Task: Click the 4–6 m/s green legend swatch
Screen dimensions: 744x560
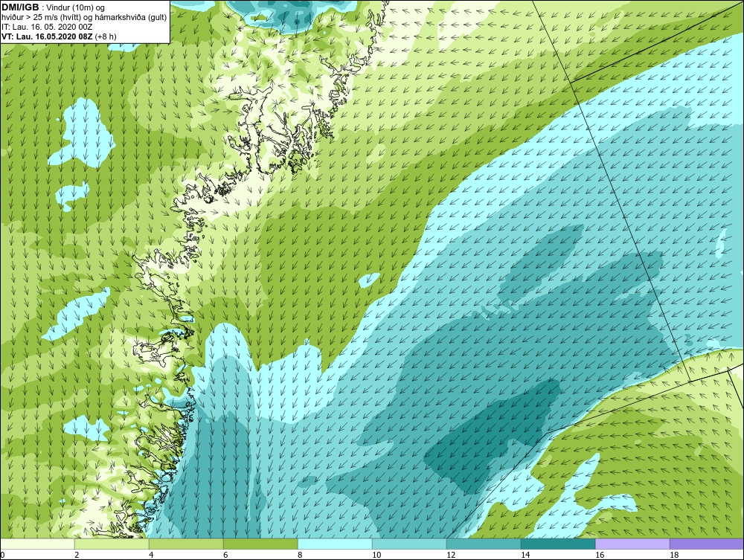Action: pyautogui.click(x=187, y=544)
